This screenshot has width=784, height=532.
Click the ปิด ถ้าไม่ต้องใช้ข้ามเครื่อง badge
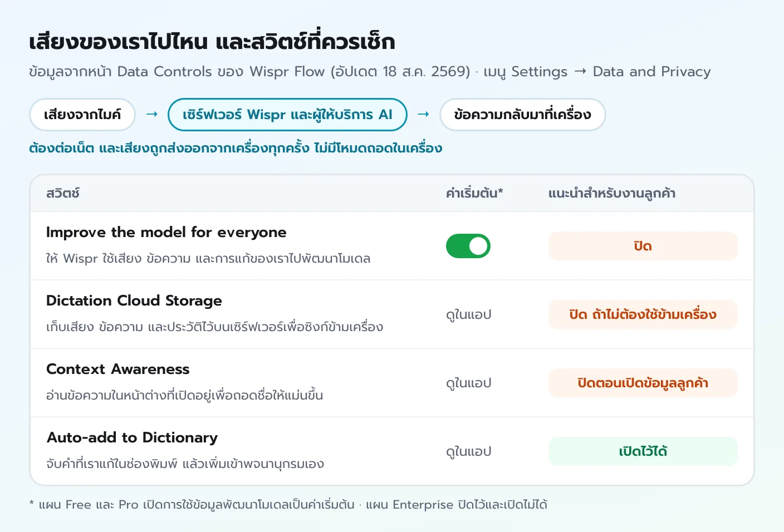click(x=643, y=314)
